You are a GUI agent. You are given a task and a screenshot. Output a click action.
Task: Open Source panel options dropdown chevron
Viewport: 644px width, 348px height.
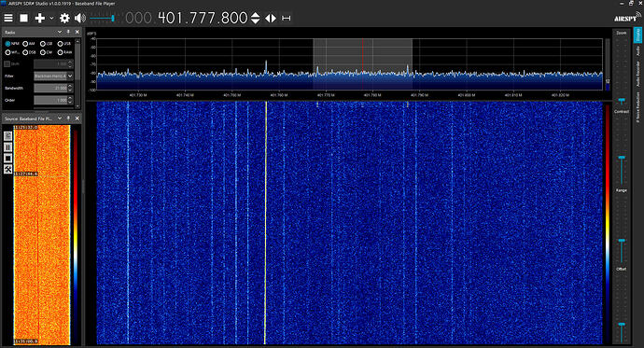(x=60, y=118)
